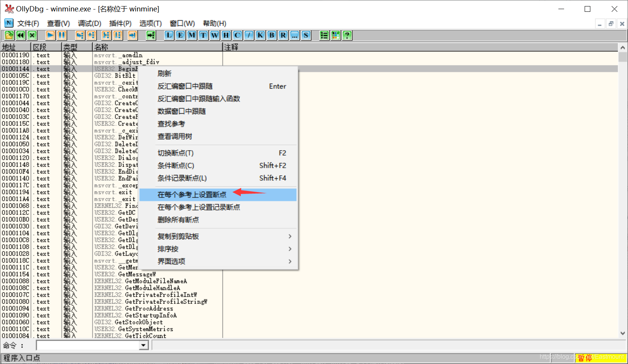Choose 删除所有断点 menu entry
The image size is (628, 364).
[x=218, y=220]
